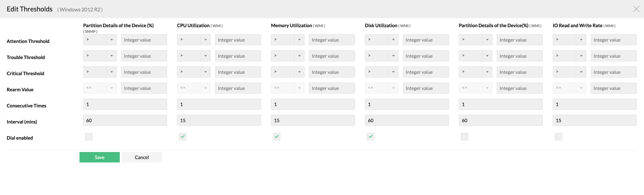
Task: Click the Rearm Value integer field under Memory Utilization
Action: (x=332, y=88)
